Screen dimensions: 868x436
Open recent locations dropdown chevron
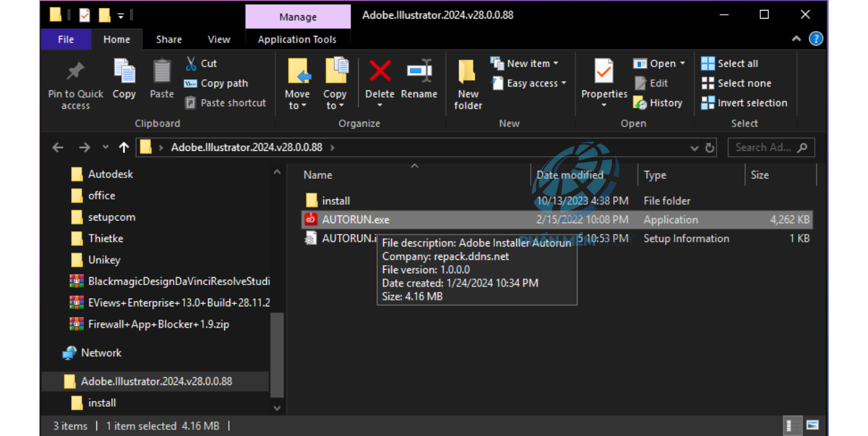tap(105, 148)
